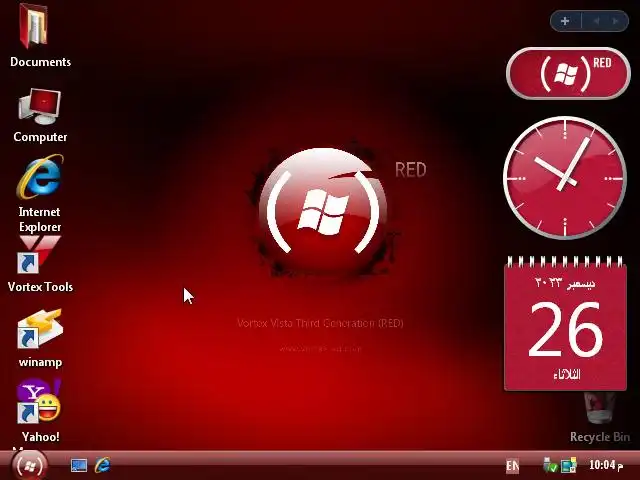
Task: Click the Show Desktop quick launch icon
Action: pos(79,465)
